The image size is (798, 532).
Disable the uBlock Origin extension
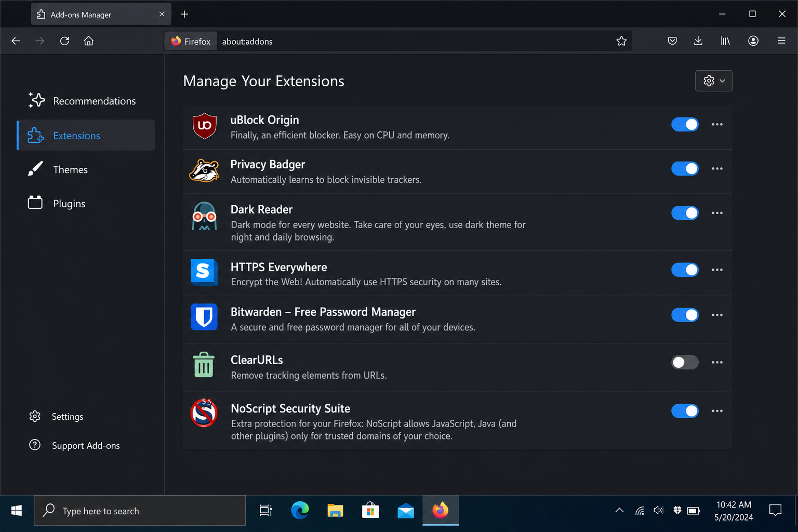[685, 125]
